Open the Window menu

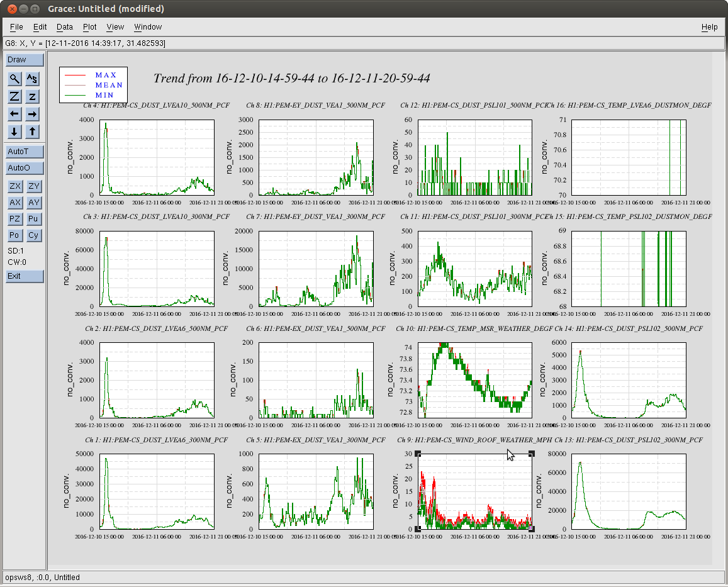coord(148,27)
